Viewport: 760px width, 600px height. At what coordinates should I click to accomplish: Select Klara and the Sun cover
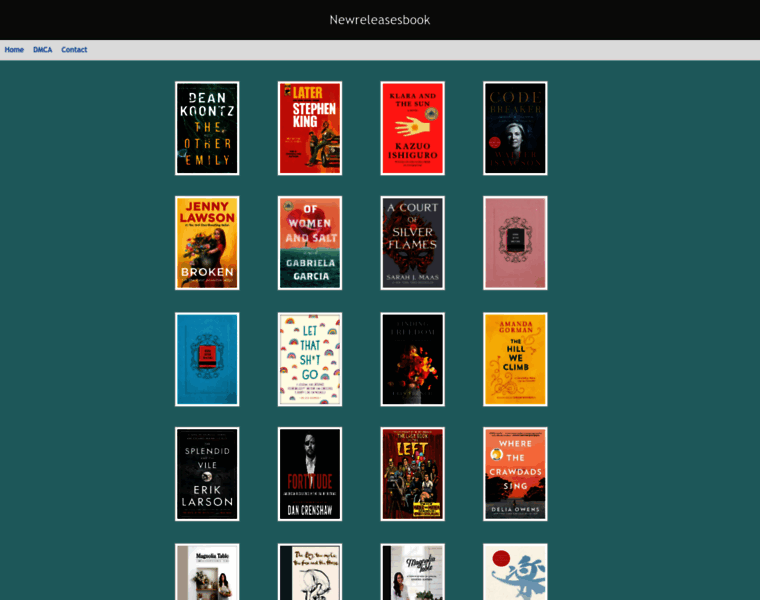412,128
